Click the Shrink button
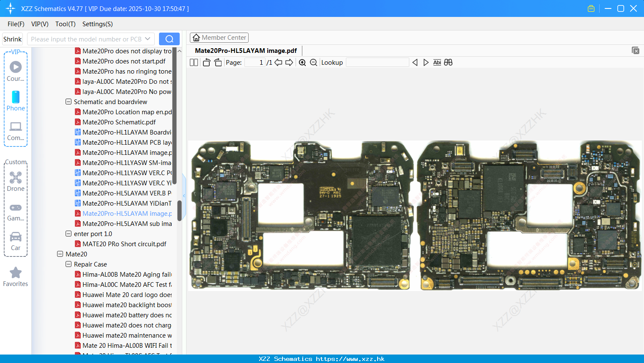Screen dimensions: 644x363 12,39
